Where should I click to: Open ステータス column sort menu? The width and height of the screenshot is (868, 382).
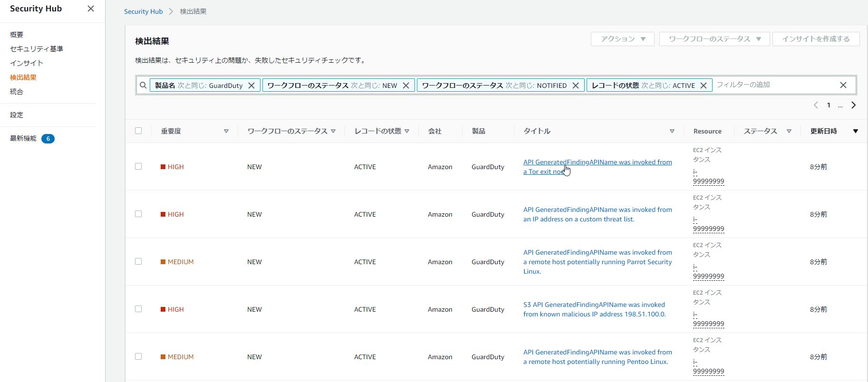click(x=789, y=131)
